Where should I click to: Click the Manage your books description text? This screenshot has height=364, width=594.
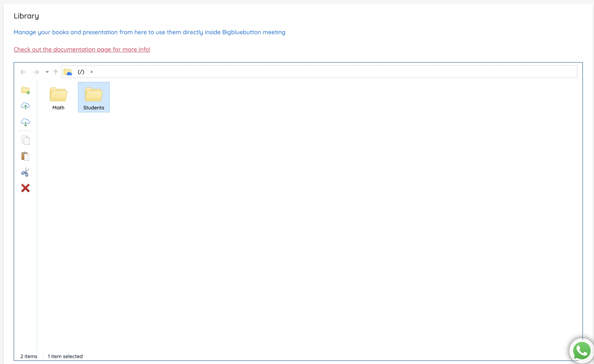149,32
